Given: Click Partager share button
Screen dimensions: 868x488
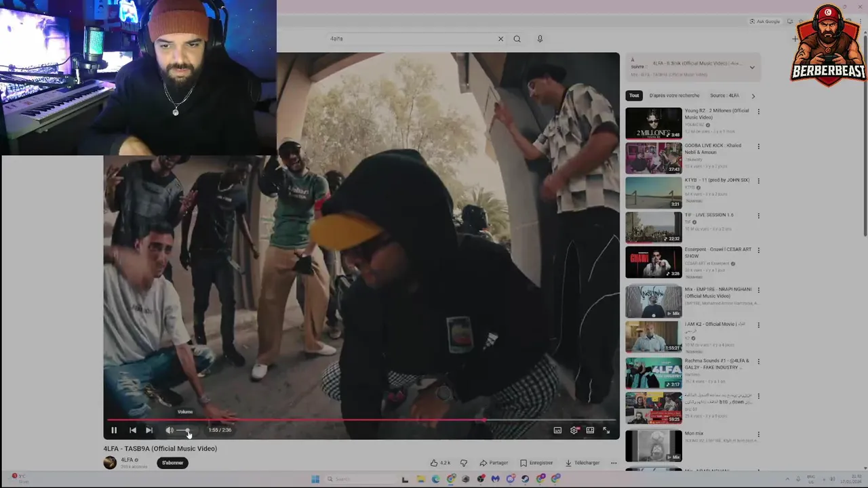Looking at the screenshot, I should coord(494,463).
